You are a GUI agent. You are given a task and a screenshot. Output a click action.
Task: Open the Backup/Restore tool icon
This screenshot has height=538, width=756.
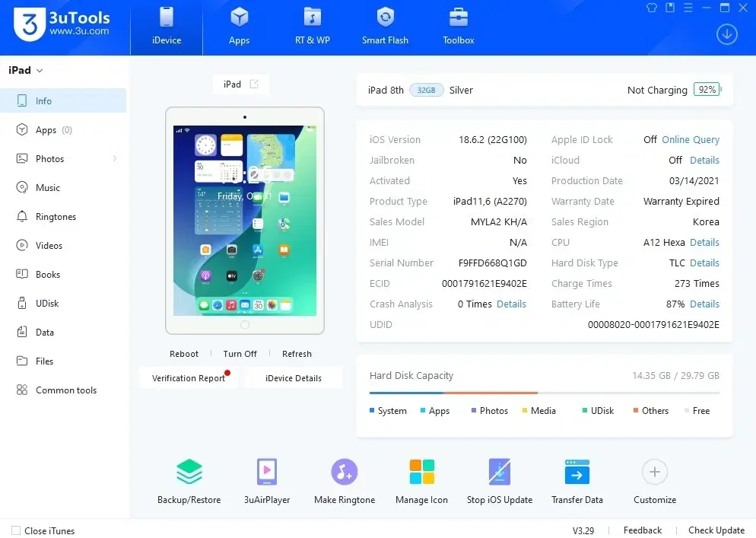pos(189,472)
